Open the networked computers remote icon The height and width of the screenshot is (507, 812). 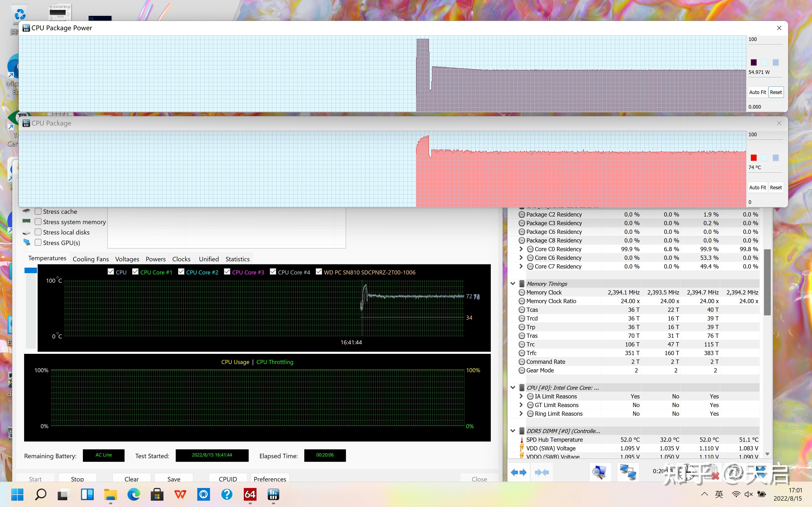pyautogui.click(x=628, y=472)
